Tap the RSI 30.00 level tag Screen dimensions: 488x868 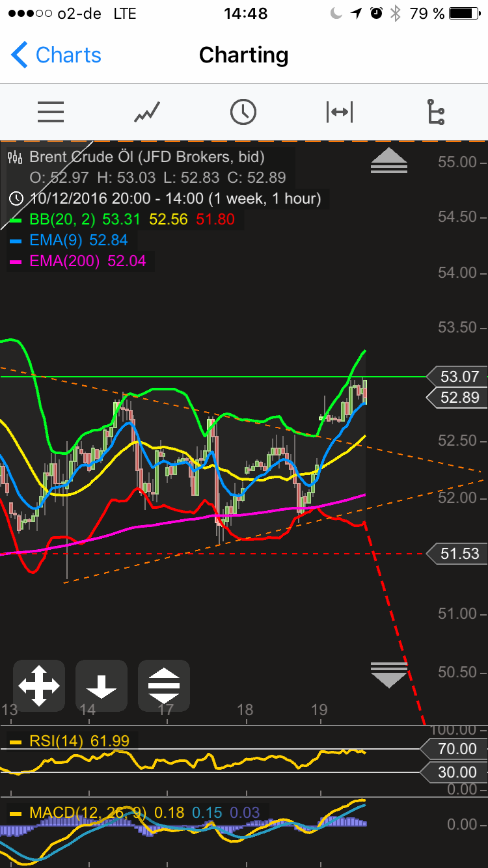[454, 772]
